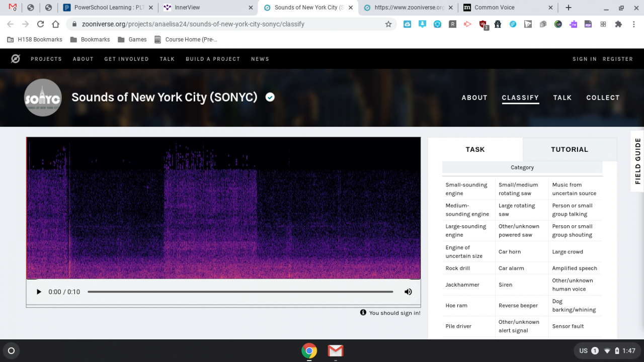The image size is (644, 362).
Task: Switch to the InnerView tab
Action: [x=208, y=8]
